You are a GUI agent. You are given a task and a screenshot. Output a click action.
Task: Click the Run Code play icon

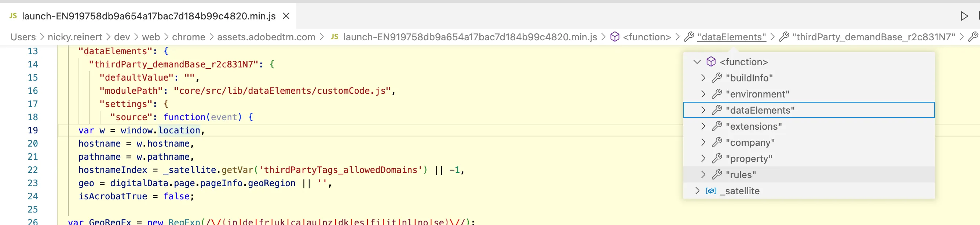pyautogui.click(x=963, y=16)
